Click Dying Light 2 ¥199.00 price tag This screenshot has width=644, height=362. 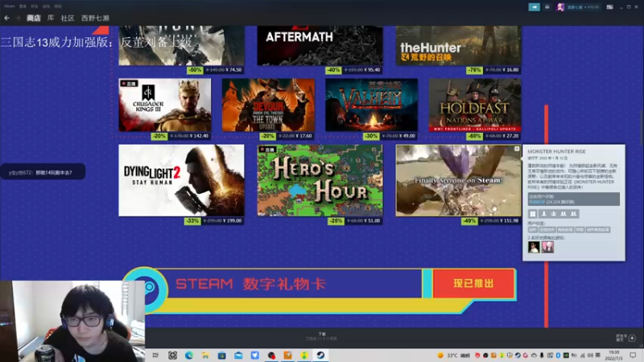coord(214,220)
